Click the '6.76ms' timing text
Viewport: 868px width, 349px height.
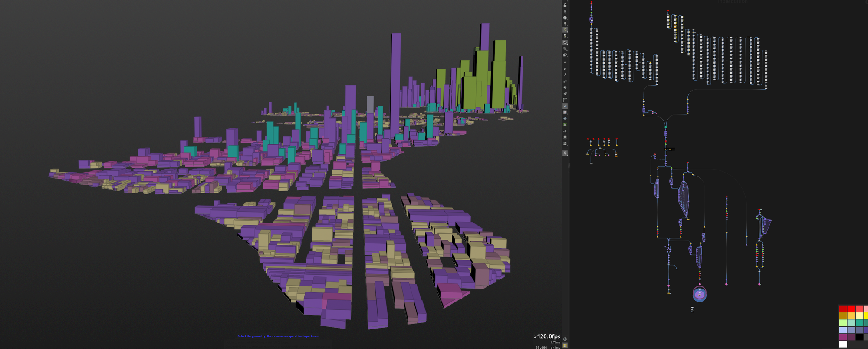(555, 342)
